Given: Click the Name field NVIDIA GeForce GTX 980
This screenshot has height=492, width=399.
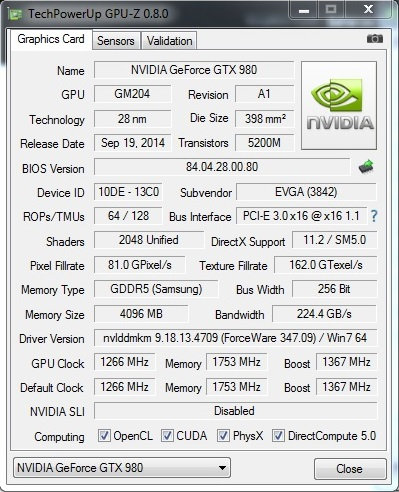Looking at the screenshot, I should point(194,70).
